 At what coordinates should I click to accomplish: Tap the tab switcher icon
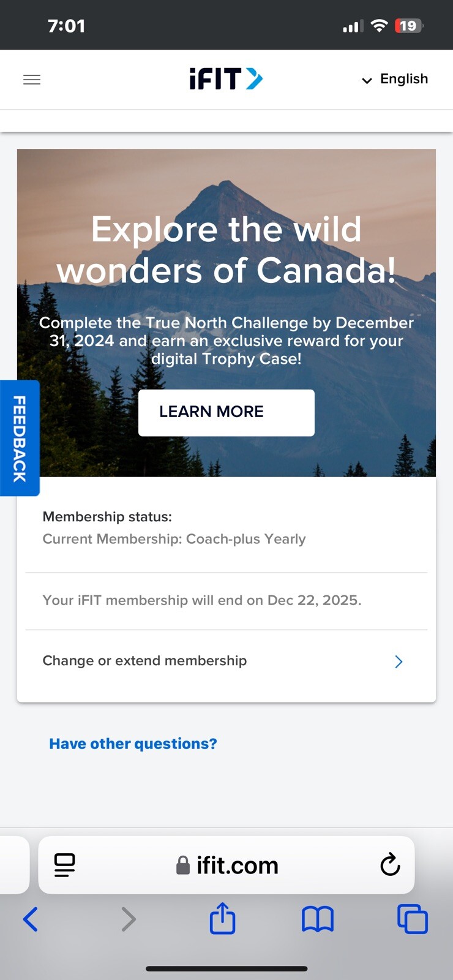pos(412,919)
